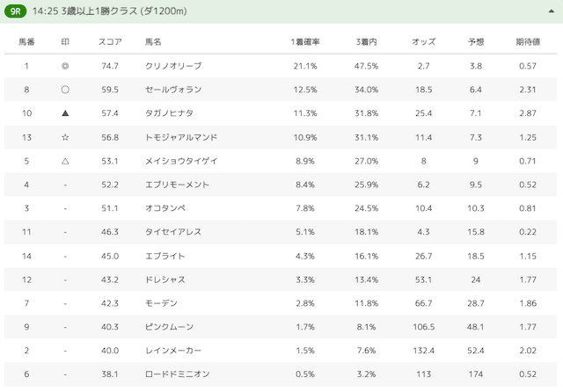Open horse name クリノオリーブ
The height and width of the screenshot is (392, 563).
click(x=173, y=66)
